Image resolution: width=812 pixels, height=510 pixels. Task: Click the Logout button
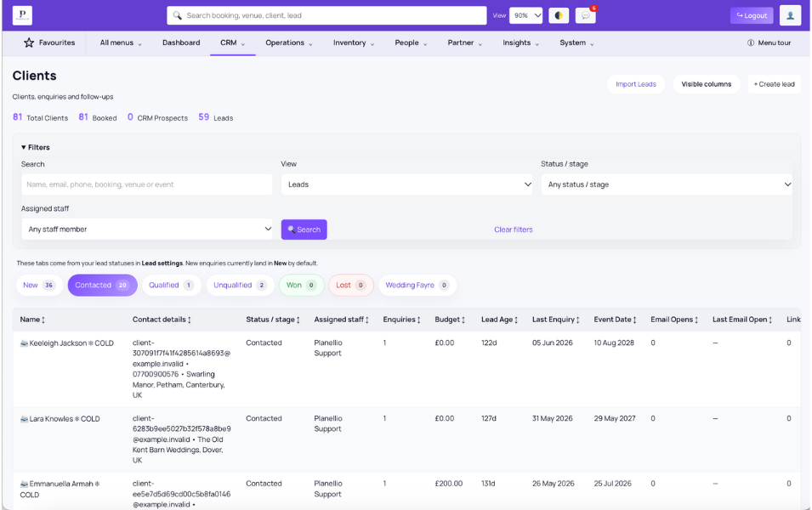click(x=752, y=15)
